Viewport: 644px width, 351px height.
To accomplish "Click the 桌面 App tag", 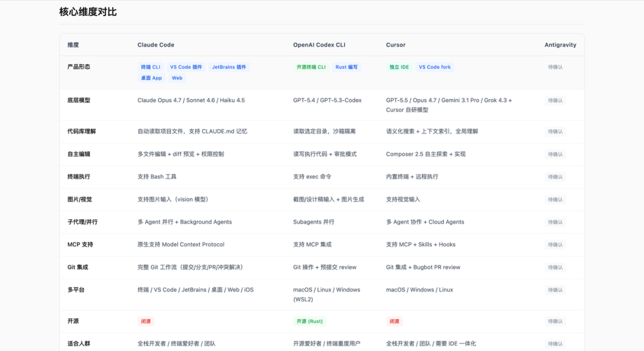I will pos(151,78).
